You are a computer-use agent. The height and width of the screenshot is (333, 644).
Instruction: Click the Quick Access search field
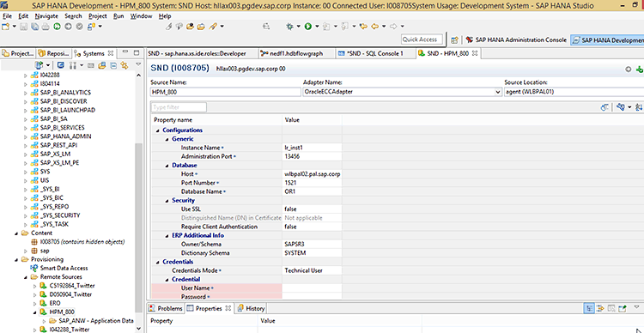(x=422, y=39)
